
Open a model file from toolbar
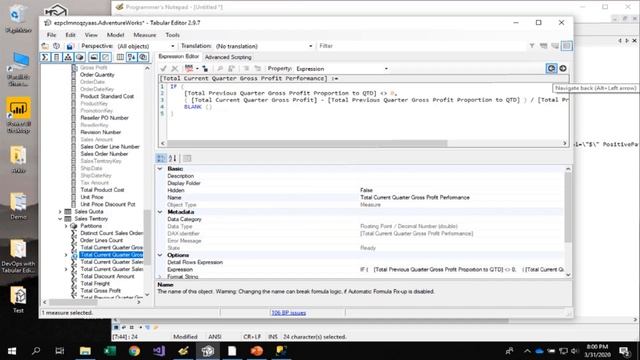click(x=45, y=46)
